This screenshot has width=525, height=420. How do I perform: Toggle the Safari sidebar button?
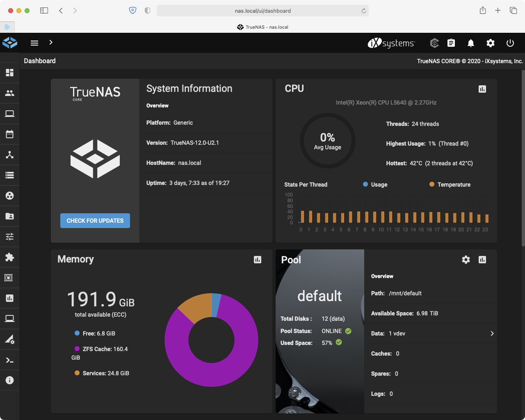pyautogui.click(x=44, y=11)
